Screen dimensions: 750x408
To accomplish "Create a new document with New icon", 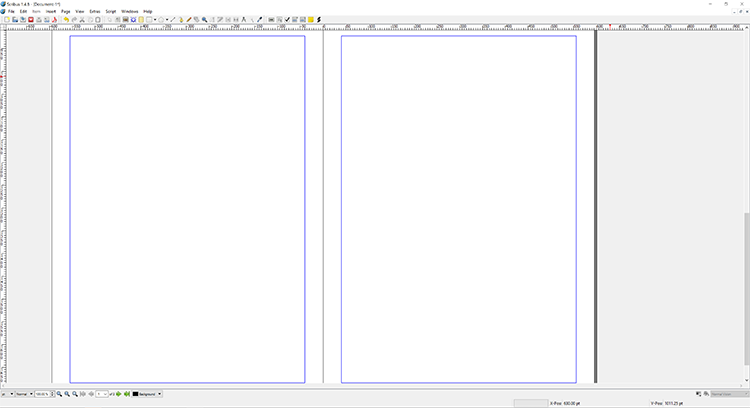I will 7,20.
